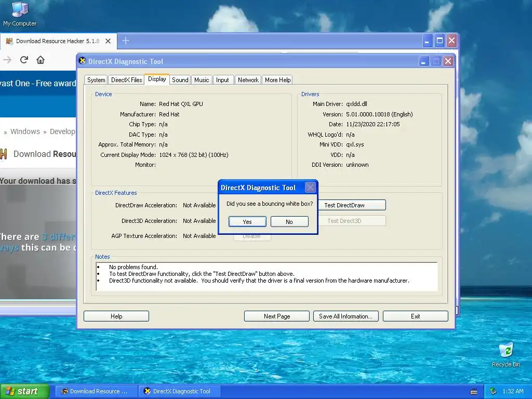Click 'No problems found.' note line
The height and width of the screenshot is (399, 532).
point(134,267)
